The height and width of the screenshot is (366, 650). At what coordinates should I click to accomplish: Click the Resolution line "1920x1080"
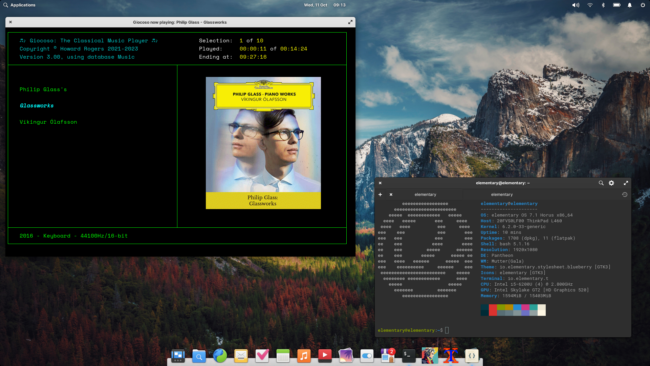point(509,250)
